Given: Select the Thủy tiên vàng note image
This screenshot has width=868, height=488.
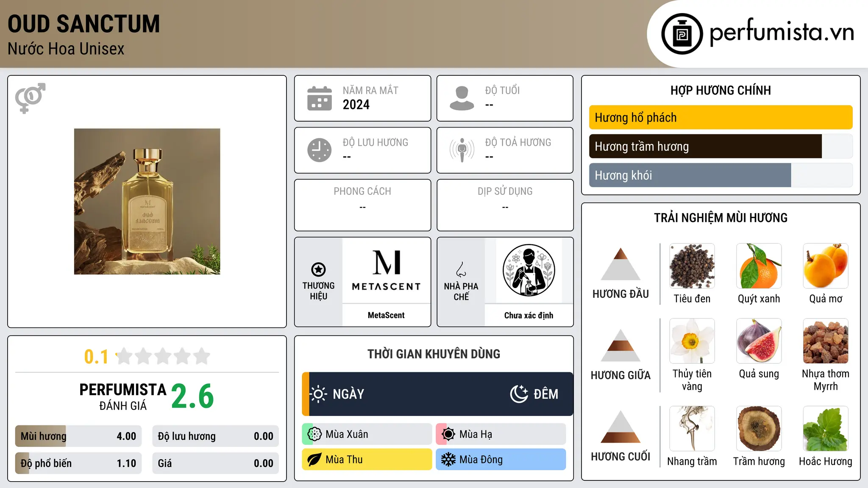Looking at the screenshot, I should click(x=692, y=341).
